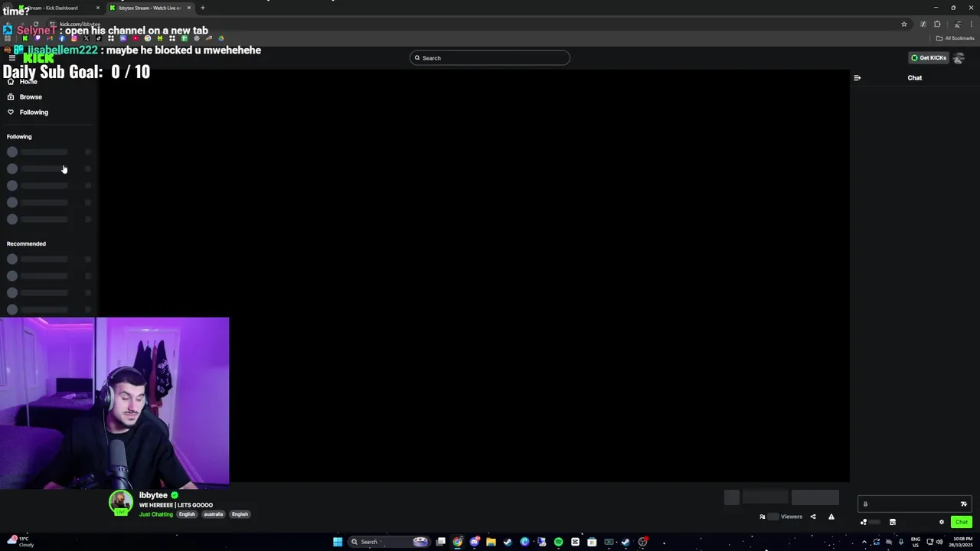Open the emote picker in chat box
The height and width of the screenshot is (551, 980).
tap(964, 504)
